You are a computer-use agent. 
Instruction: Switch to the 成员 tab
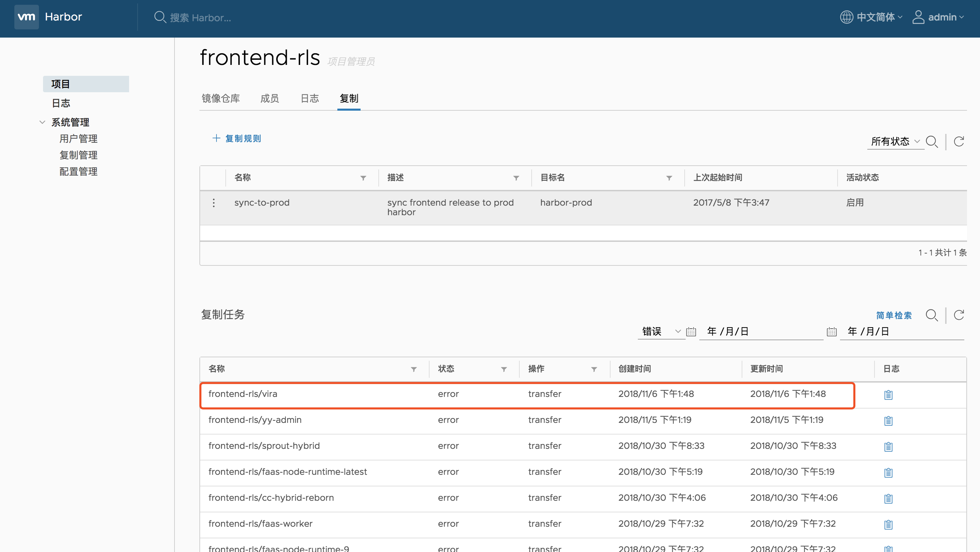269,99
